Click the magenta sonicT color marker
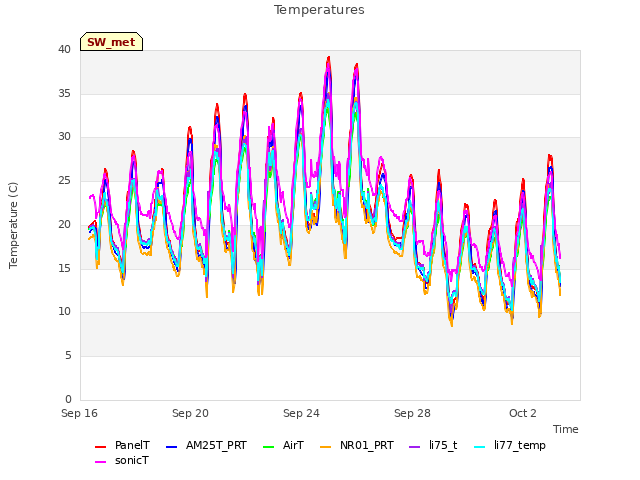 (100, 462)
